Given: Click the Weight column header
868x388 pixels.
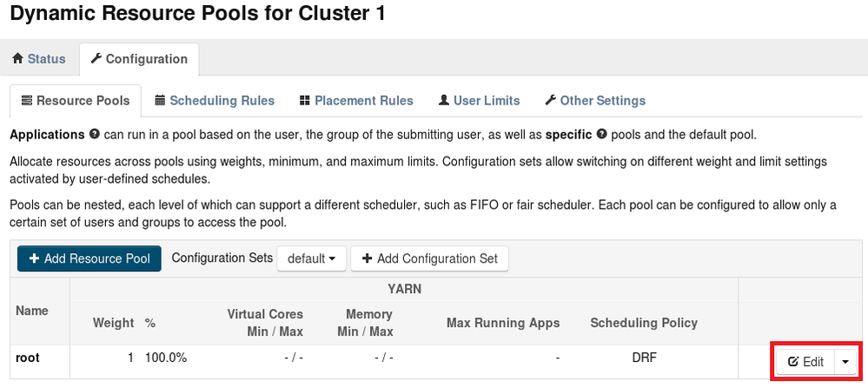Looking at the screenshot, I should 113,323.
